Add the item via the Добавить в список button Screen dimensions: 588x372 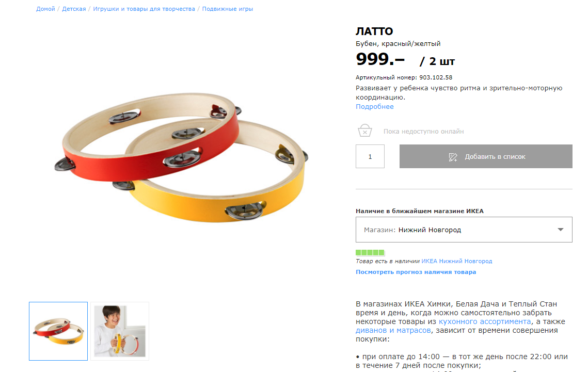(x=486, y=156)
